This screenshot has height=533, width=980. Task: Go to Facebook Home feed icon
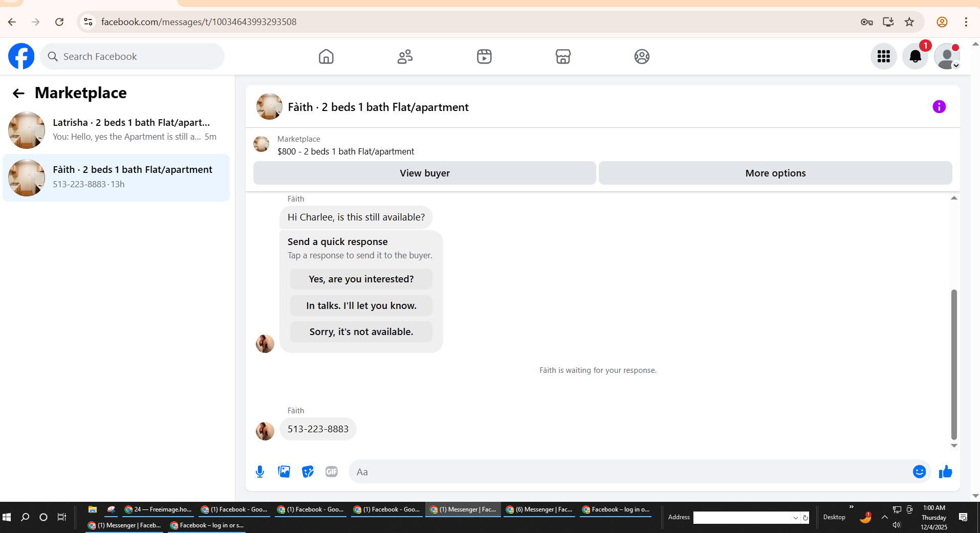pos(326,56)
